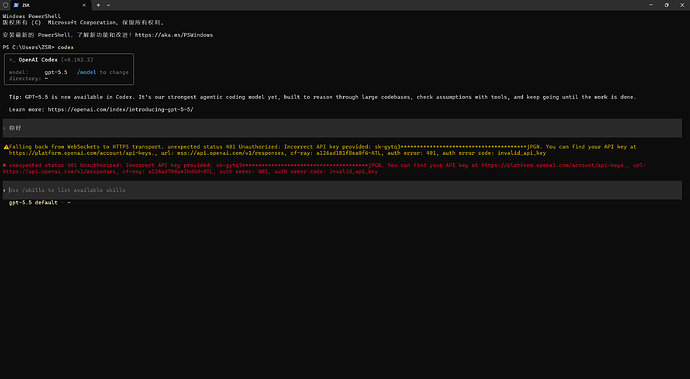Open a new terminal tab with plus
The image size is (690, 379).
pyautogui.click(x=98, y=5)
